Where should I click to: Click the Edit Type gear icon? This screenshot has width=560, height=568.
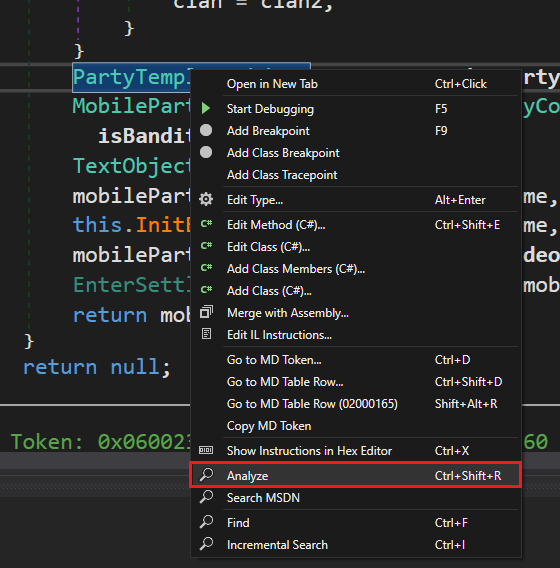[206, 199]
